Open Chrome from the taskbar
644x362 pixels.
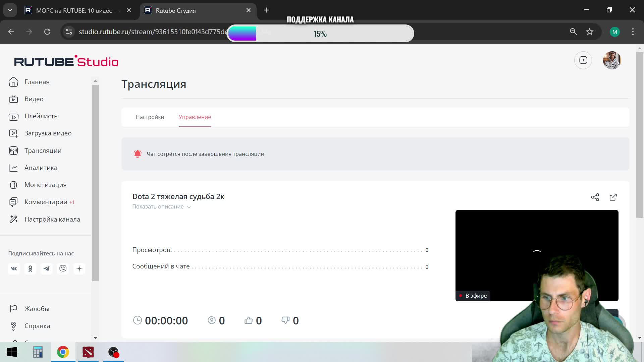[63, 352]
